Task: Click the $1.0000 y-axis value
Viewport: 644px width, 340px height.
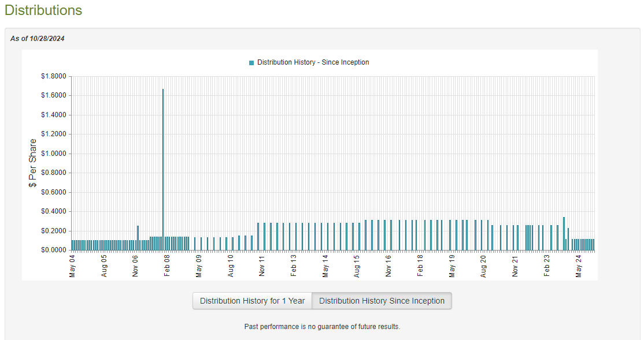Action: [x=53, y=154]
